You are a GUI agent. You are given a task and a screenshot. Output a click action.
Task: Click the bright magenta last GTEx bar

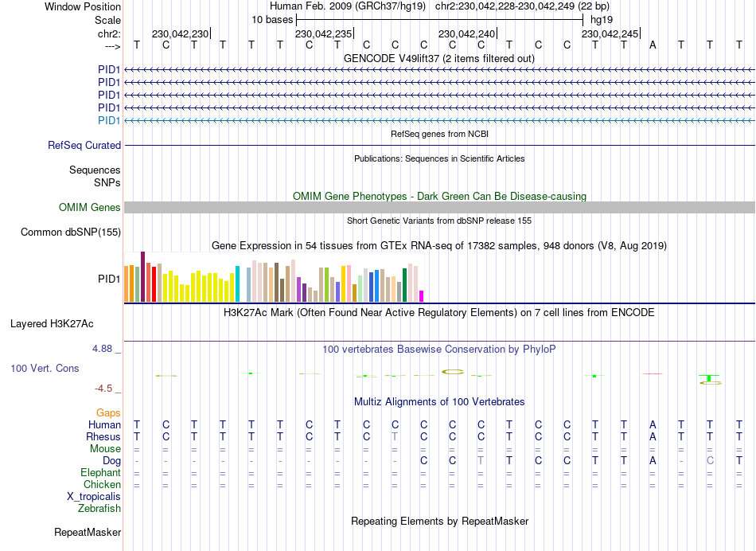[422, 296]
